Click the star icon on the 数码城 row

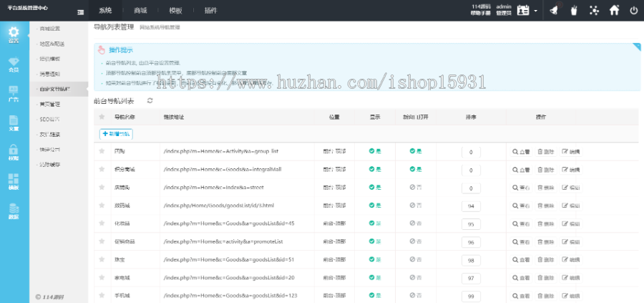coord(102,205)
